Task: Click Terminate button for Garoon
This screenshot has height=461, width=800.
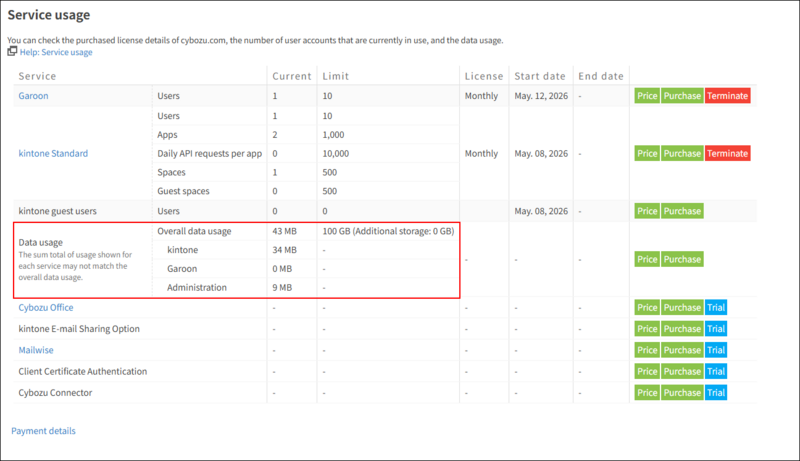Action: pyautogui.click(x=728, y=96)
